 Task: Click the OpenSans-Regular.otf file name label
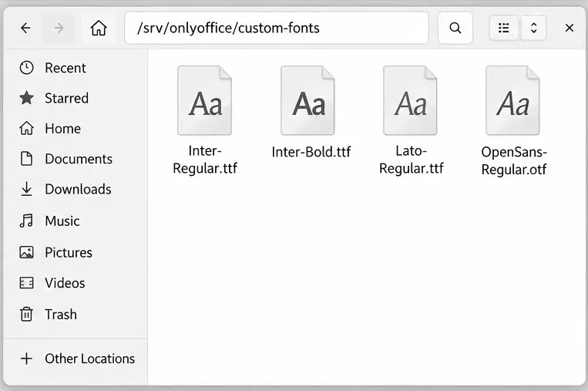coord(514,160)
